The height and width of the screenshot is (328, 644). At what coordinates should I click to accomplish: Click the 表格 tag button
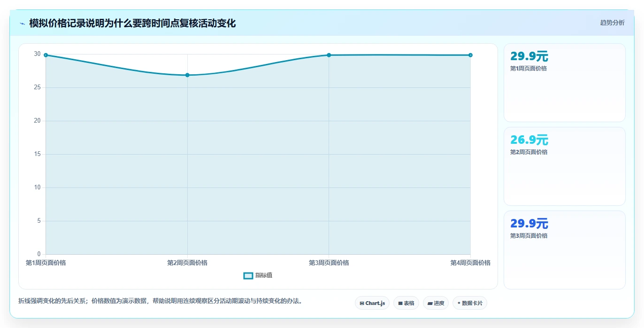tap(406, 303)
